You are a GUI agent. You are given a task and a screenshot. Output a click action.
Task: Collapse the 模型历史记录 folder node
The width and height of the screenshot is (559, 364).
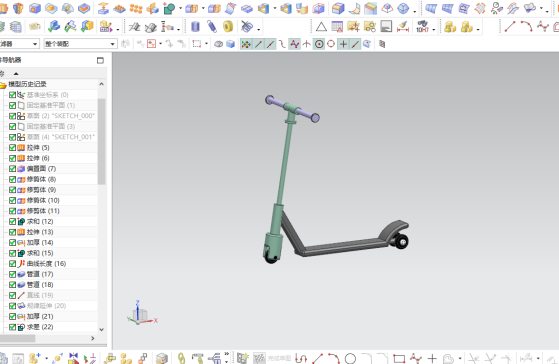[x=3, y=84]
